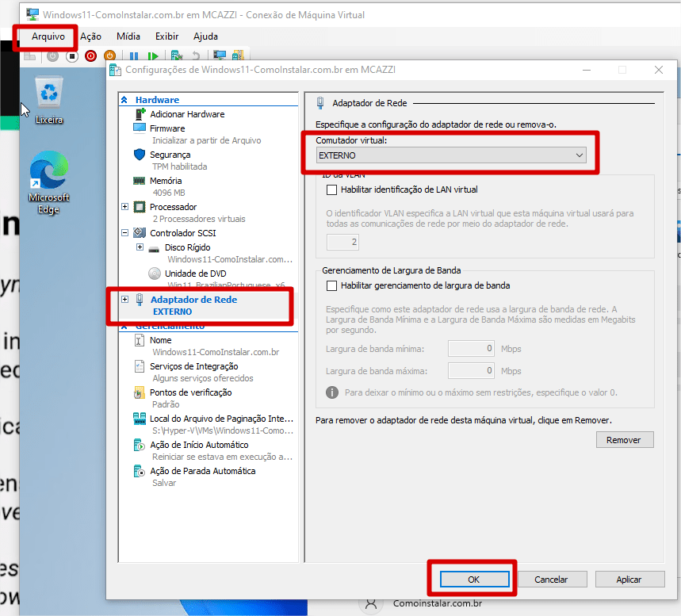Viewport: 681px width, 616px height.
Task: Open the Mídia menu
Action: [x=128, y=36]
